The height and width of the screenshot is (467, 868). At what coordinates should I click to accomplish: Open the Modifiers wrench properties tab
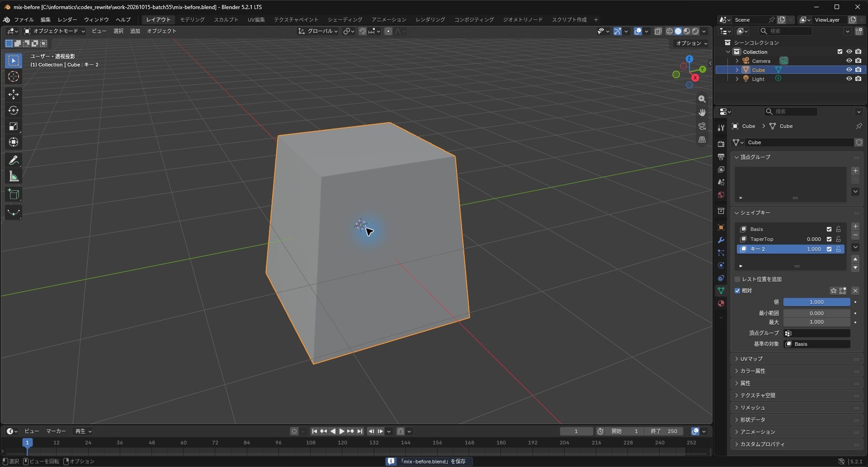click(721, 240)
